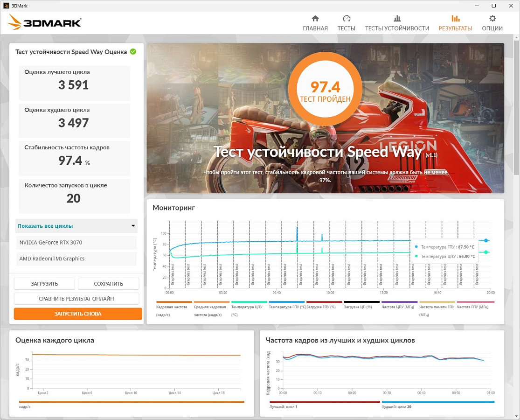
Task: Click the 3DMark logo
Action: pyautogui.click(x=44, y=22)
